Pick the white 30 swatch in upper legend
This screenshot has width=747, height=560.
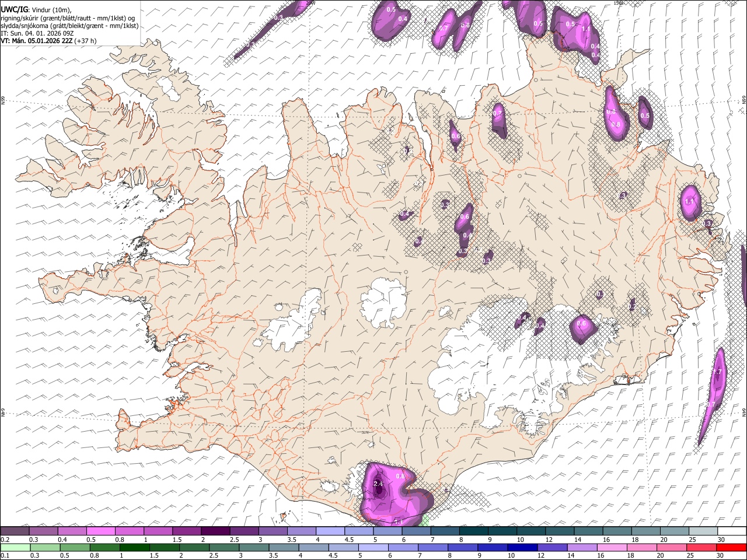click(731, 531)
